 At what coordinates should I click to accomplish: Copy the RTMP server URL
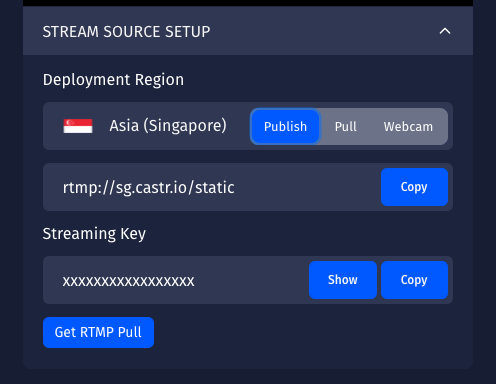coord(414,187)
